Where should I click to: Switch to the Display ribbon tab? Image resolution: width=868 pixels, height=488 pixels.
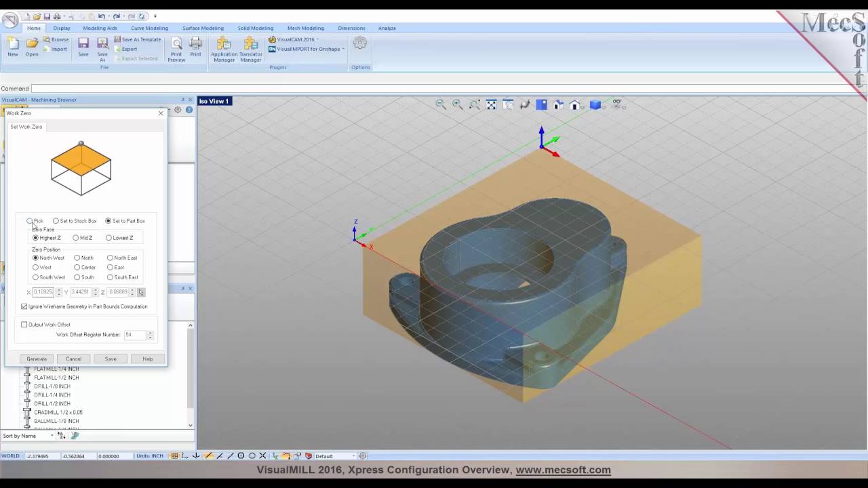point(62,28)
